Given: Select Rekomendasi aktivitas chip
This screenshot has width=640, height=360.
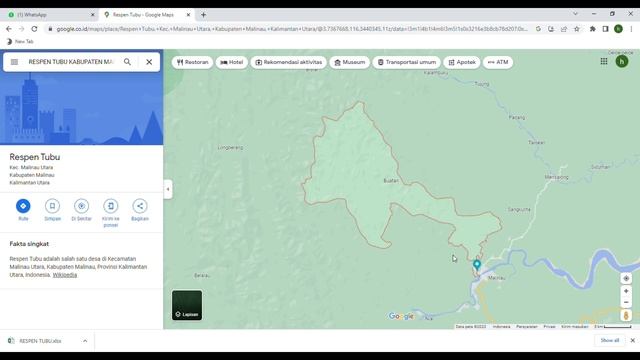Looking at the screenshot, I should tap(289, 62).
